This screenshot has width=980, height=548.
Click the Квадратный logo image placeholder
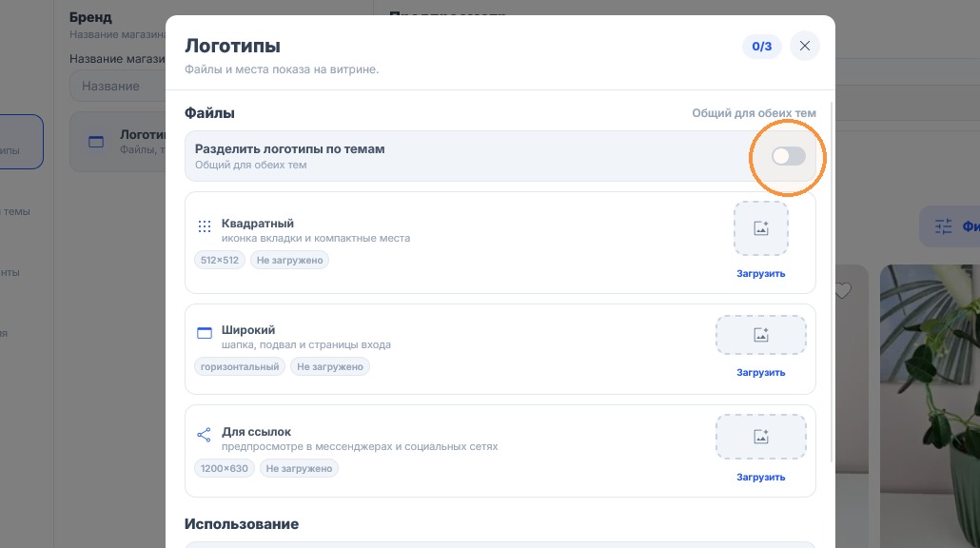760,228
